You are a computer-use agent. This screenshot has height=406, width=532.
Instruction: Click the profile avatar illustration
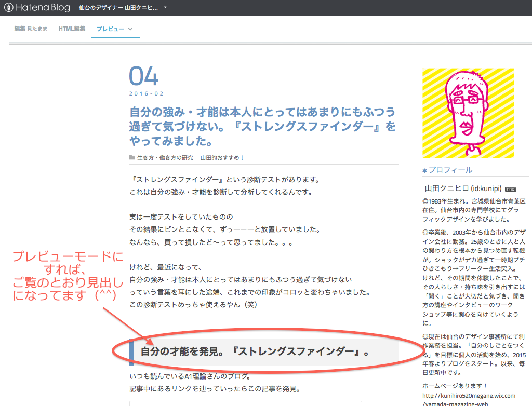coord(468,113)
